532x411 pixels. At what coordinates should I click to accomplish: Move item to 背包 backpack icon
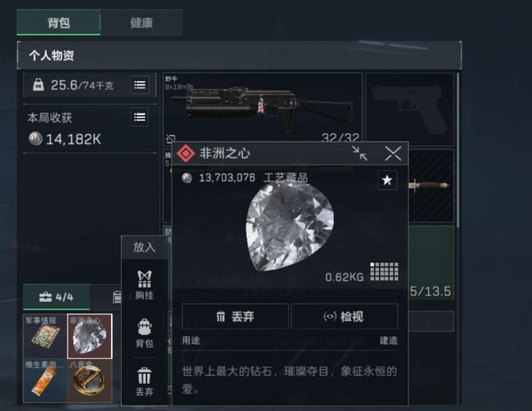[144, 333]
